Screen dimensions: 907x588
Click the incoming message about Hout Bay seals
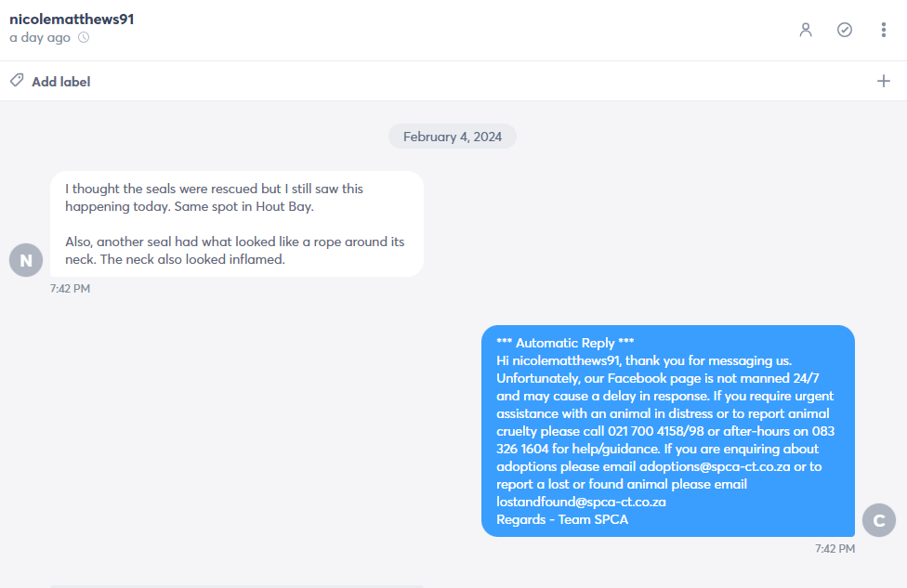(x=237, y=224)
